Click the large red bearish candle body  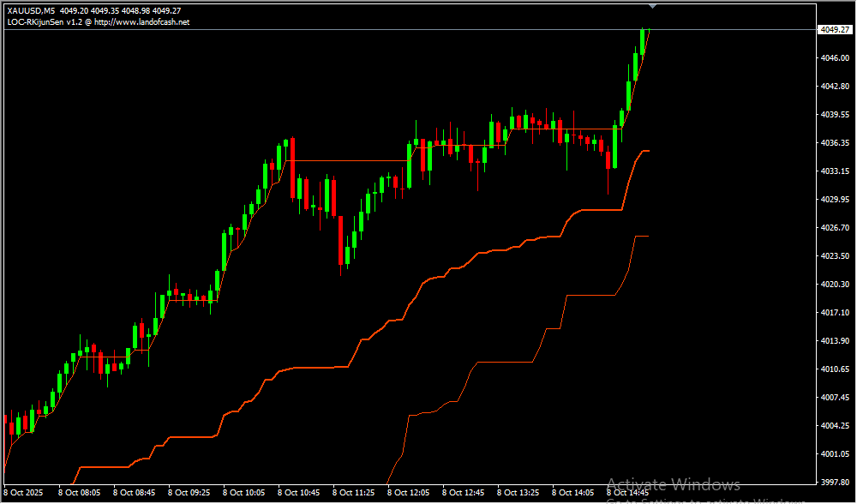point(292,167)
